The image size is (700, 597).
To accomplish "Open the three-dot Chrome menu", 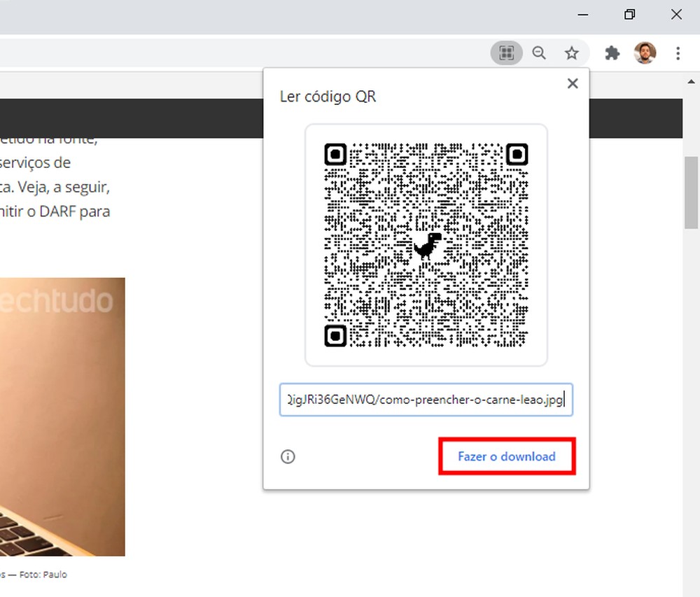I will tap(677, 52).
